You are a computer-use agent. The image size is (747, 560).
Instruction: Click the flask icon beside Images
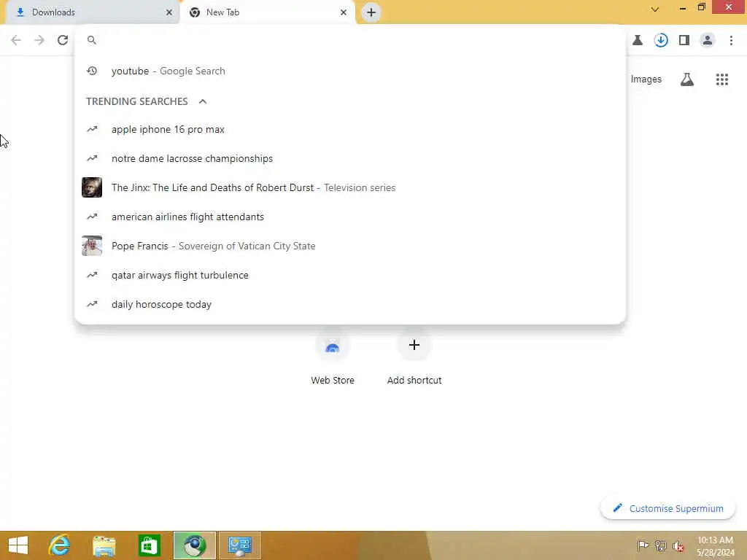[x=687, y=79]
